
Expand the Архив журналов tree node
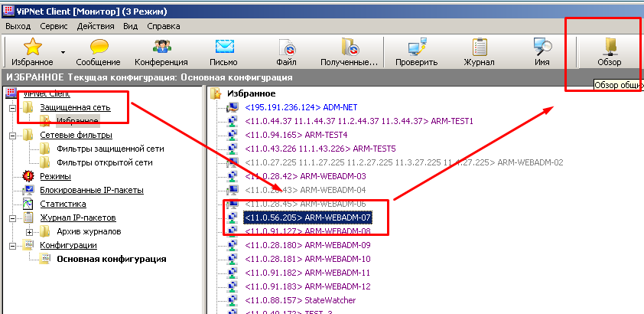(30, 231)
